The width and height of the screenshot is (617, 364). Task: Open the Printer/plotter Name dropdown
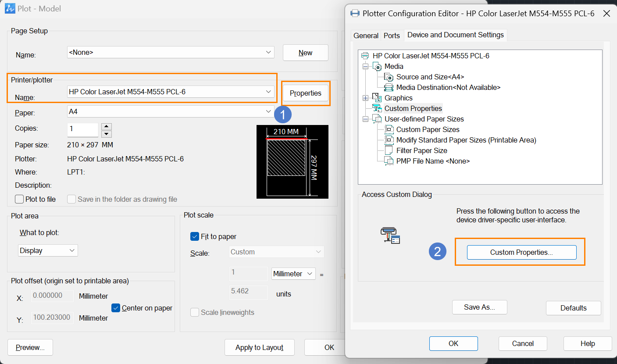point(171,92)
